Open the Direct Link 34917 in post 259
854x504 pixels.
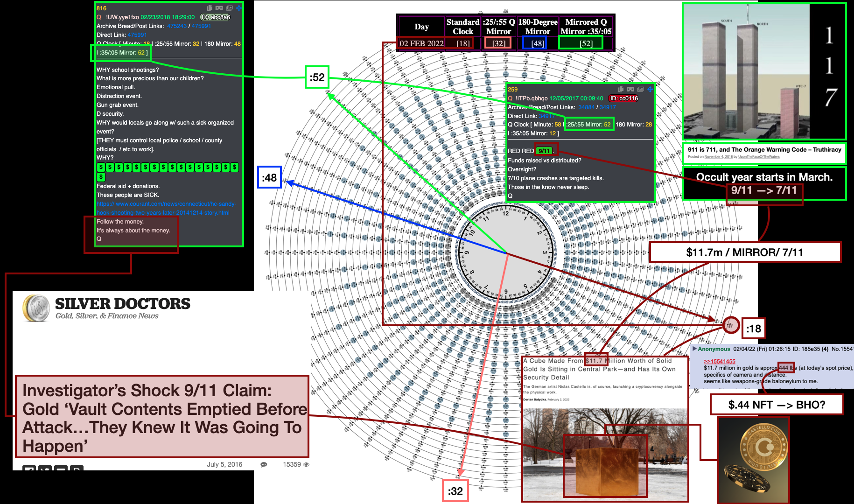(547, 116)
